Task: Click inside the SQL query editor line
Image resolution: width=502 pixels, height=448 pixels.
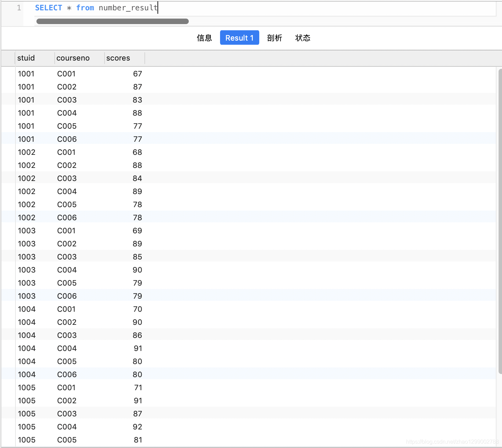Action: point(265,8)
